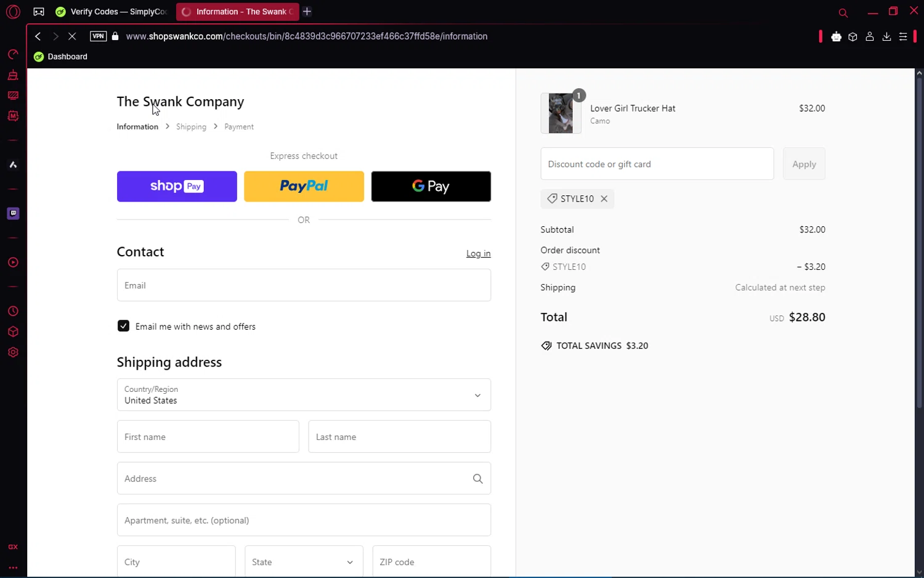Open Extensions cube icon in sidebar
Screen dimensions: 924x578
pos(13,332)
